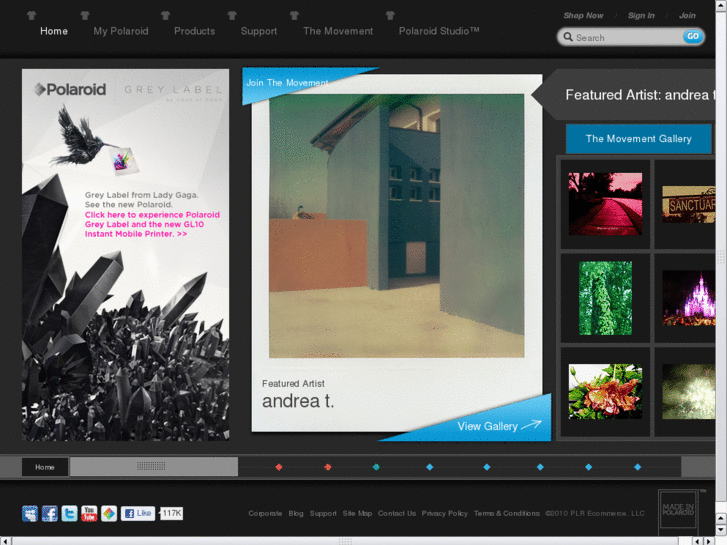Select the first red timeline marker
The height and width of the screenshot is (545, 727).
click(279, 467)
